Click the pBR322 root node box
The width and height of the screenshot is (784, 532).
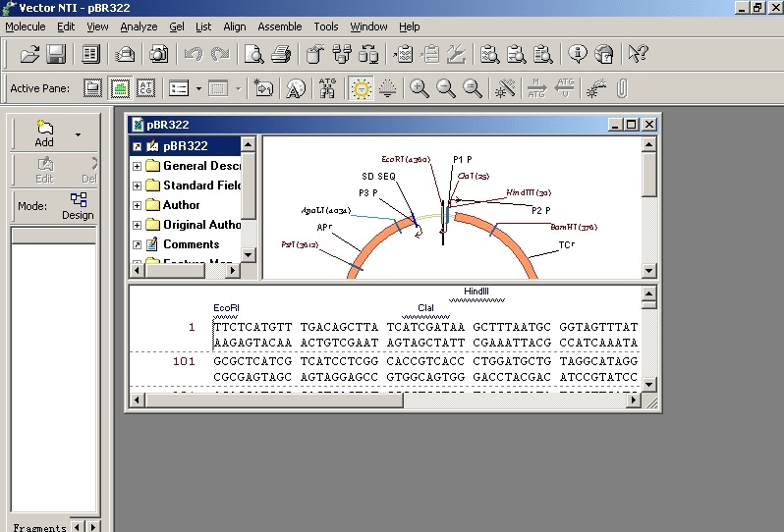(x=137, y=146)
